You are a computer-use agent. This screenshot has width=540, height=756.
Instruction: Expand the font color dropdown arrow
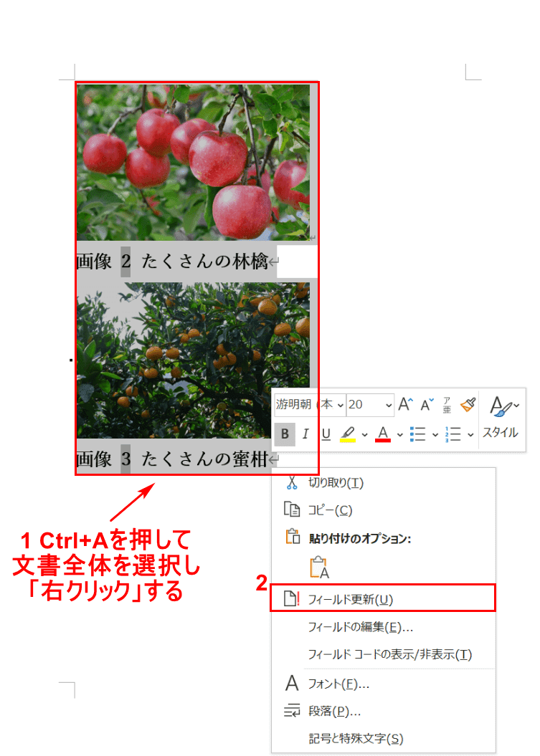click(400, 434)
